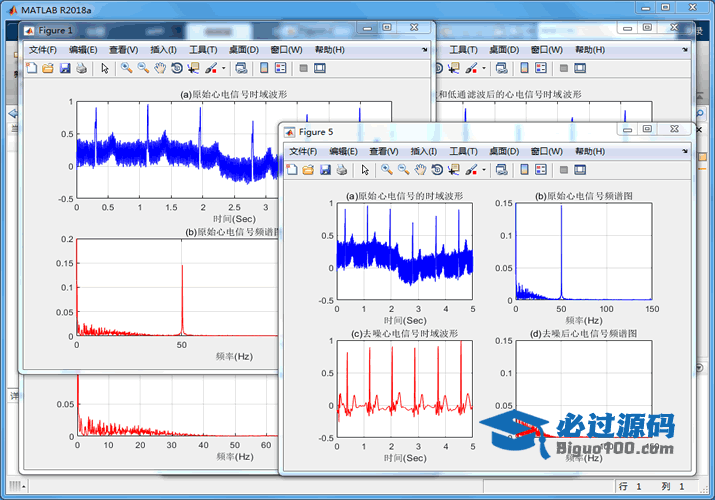Screen dimensions: 715x500
Task: Click dock arrow at Figure 5 menu bar right
Action: [x=684, y=150]
